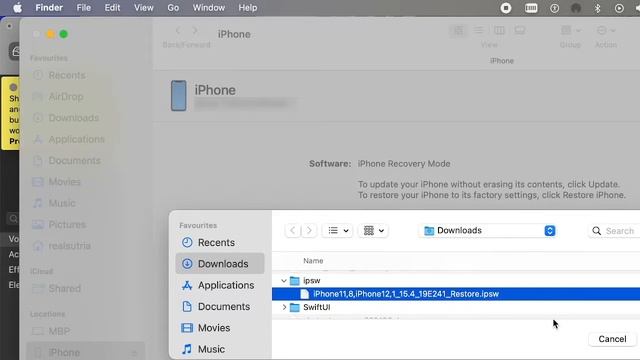Open the File menu
Viewport: 640px width, 360px height.
click(x=84, y=8)
